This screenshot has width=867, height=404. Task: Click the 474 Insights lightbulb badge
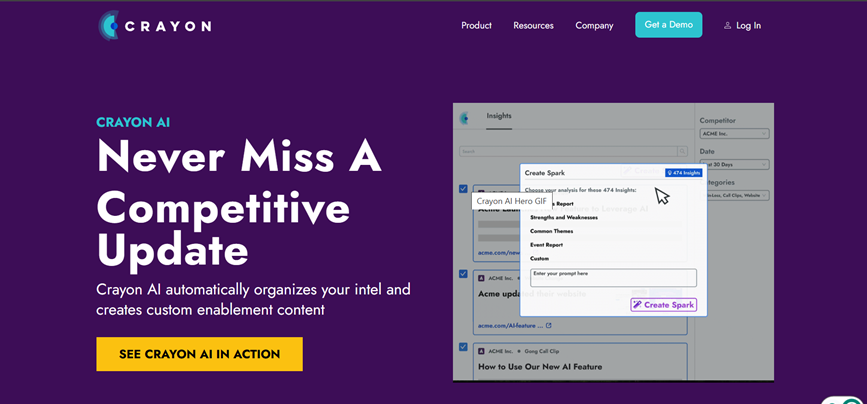tap(683, 173)
